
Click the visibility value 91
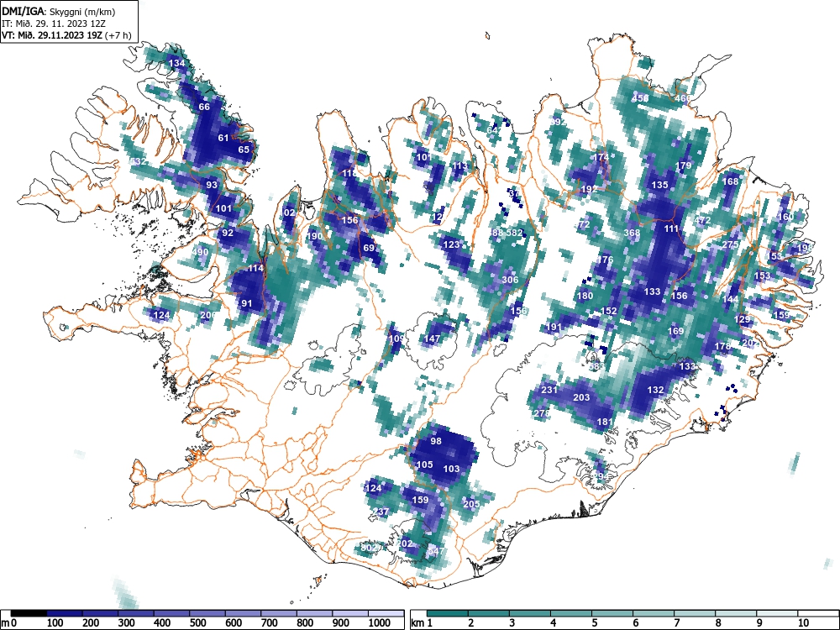[246, 303]
